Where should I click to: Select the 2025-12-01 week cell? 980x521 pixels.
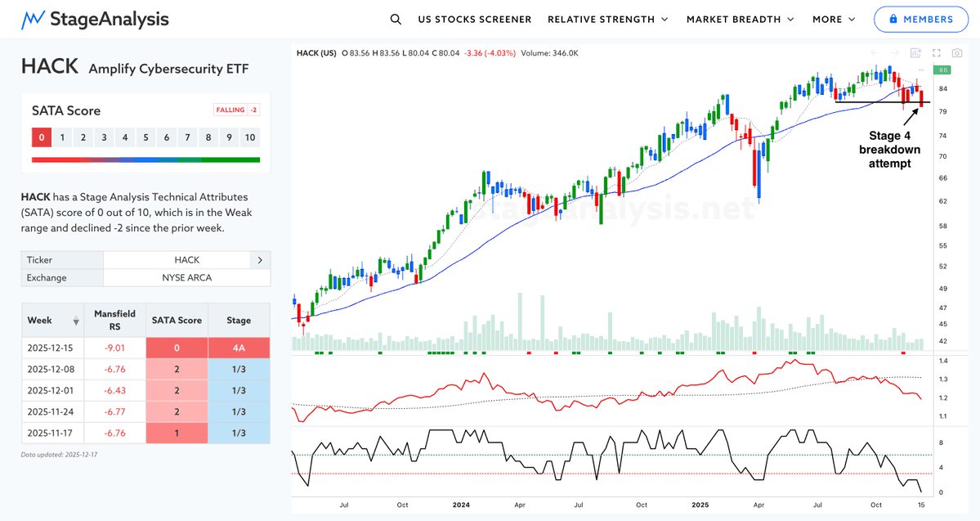[x=52, y=390]
